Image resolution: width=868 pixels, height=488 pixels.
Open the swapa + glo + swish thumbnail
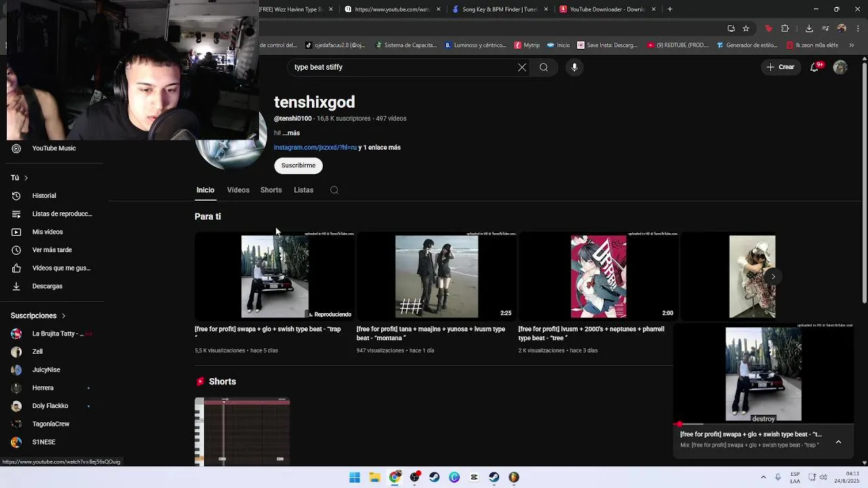click(x=275, y=277)
